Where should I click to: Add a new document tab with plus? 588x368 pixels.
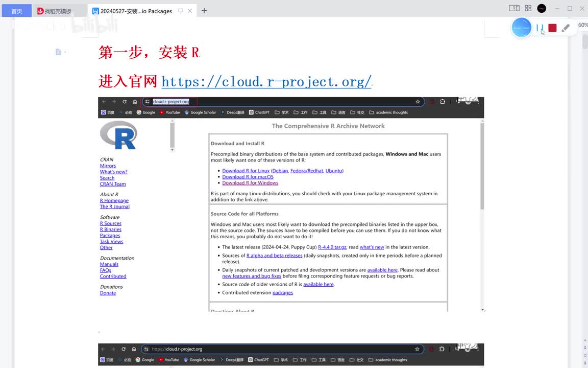(x=204, y=11)
